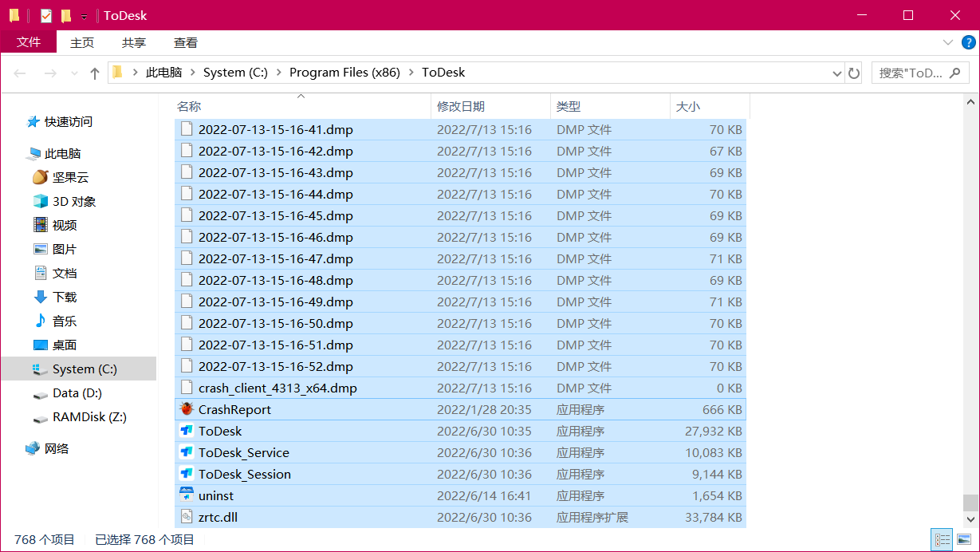This screenshot has width=980, height=552.
Task: Switch to the 主页 ribbon tab
Action: click(x=82, y=42)
